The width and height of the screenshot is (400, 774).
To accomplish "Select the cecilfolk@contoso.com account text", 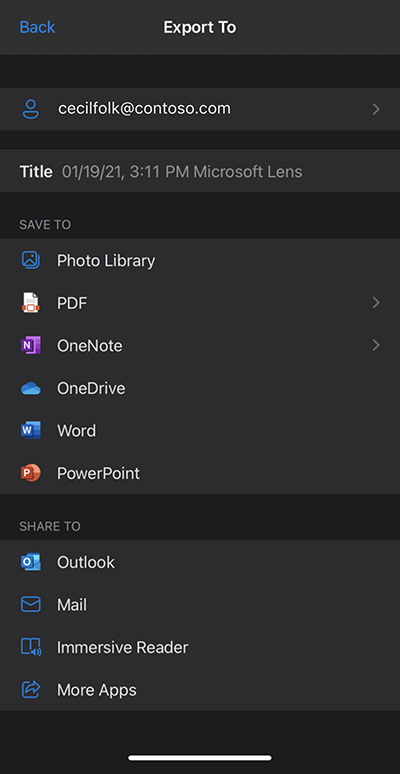I will coord(144,109).
